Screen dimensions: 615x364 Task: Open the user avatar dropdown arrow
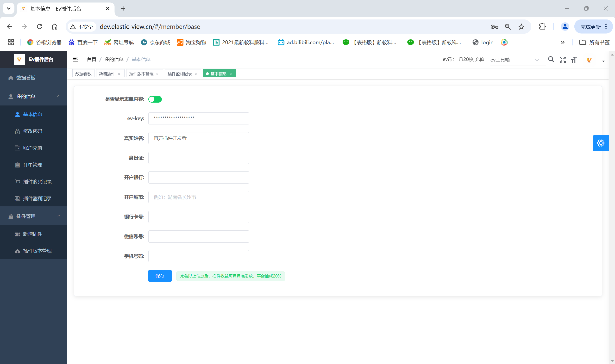(603, 61)
